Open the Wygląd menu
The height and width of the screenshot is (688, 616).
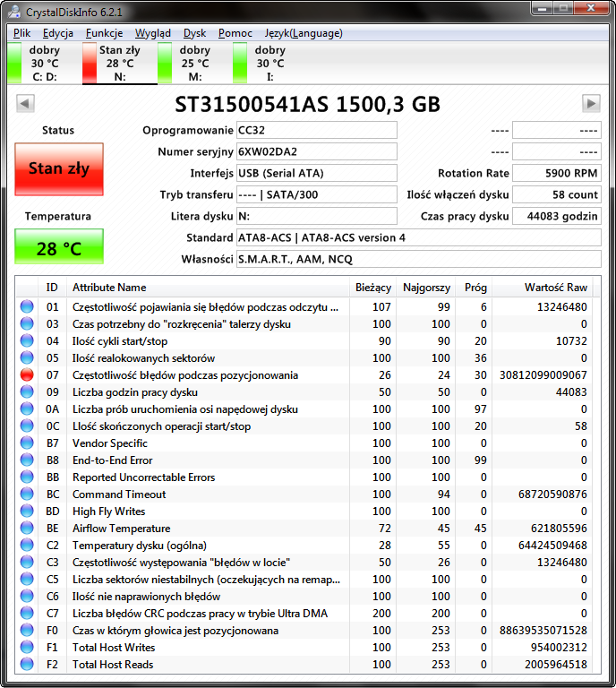pos(152,33)
